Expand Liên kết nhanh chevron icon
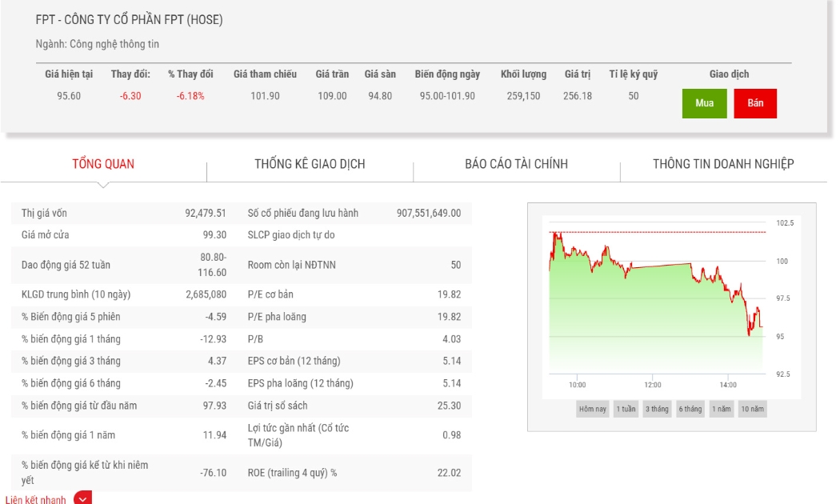This screenshot has height=504, width=840. 82,498
